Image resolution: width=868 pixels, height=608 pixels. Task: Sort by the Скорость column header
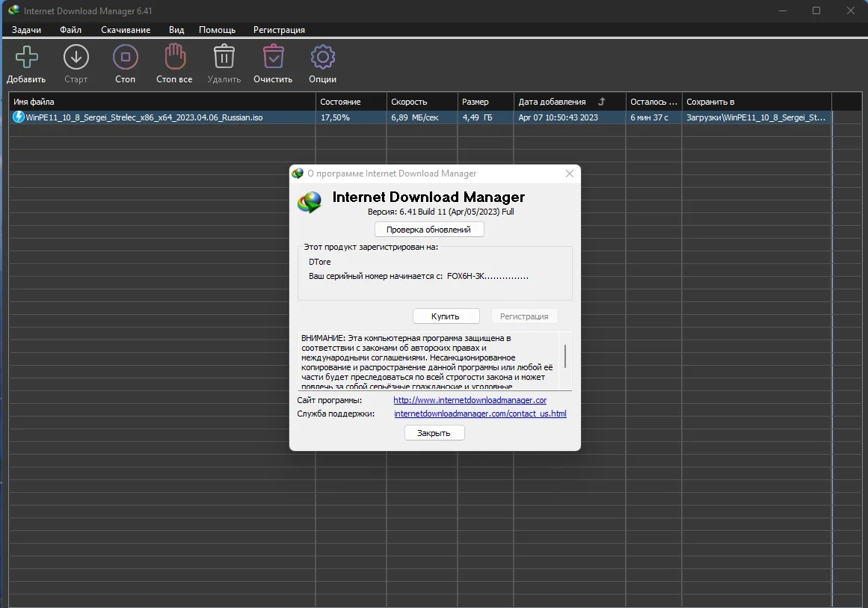click(422, 102)
